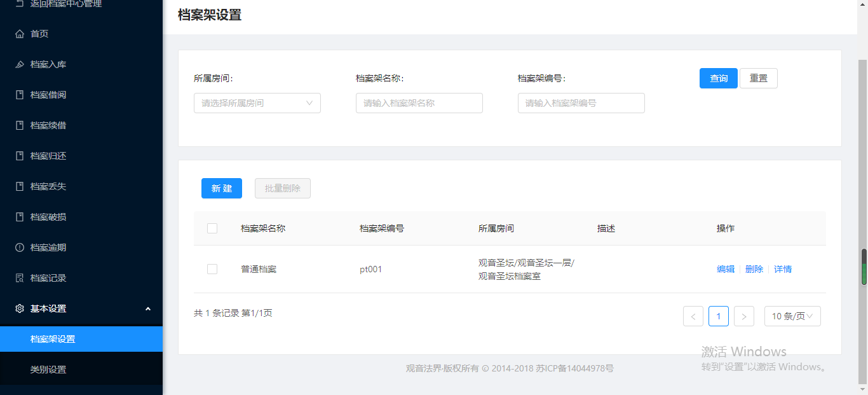Click the 档案架编号 column header
The height and width of the screenshot is (395, 868).
click(382, 228)
